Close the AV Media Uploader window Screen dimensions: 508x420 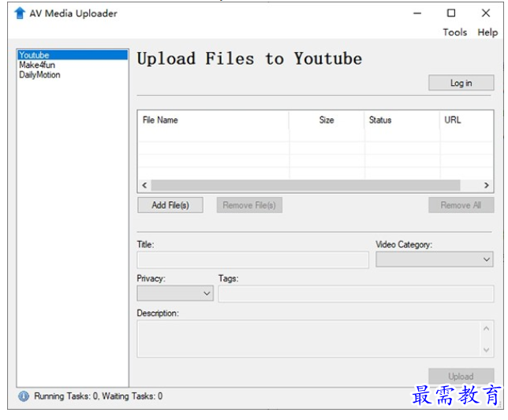pyautogui.click(x=486, y=13)
